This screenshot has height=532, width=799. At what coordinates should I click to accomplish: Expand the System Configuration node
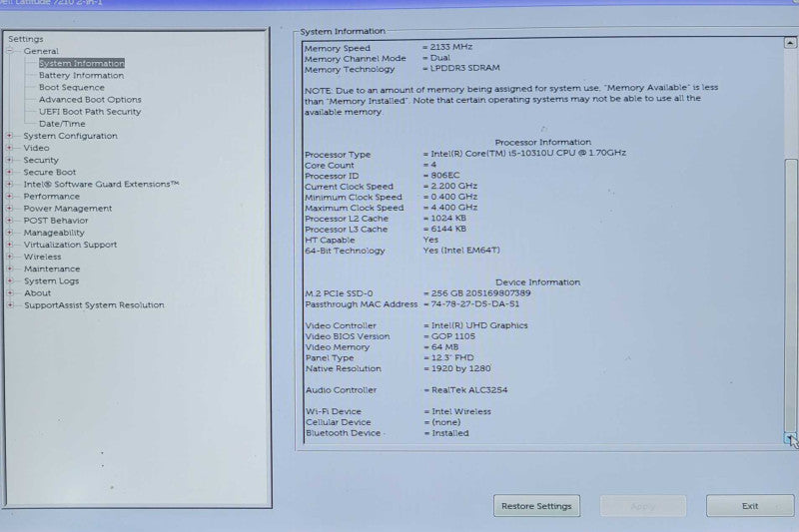pyautogui.click(x=9, y=136)
